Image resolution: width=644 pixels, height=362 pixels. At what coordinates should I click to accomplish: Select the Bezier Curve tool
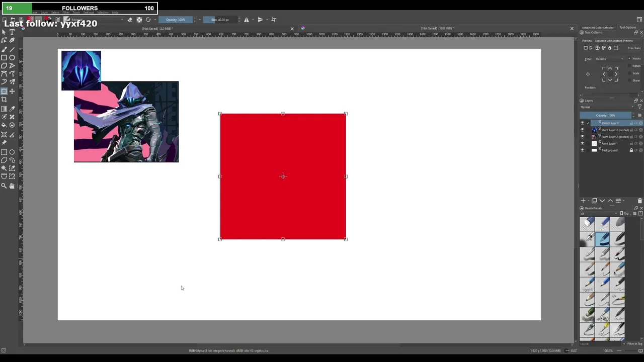pyautogui.click(x=4, y=74)
